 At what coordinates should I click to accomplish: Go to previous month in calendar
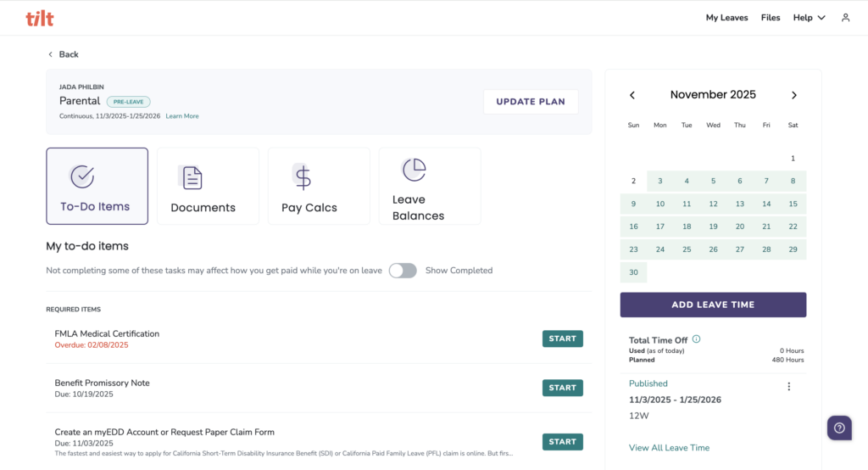(x=632, y=95)
